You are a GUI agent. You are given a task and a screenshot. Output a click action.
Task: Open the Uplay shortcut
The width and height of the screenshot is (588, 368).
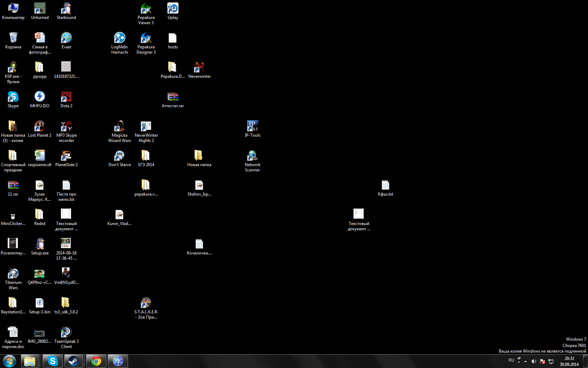tap(173, 9)
